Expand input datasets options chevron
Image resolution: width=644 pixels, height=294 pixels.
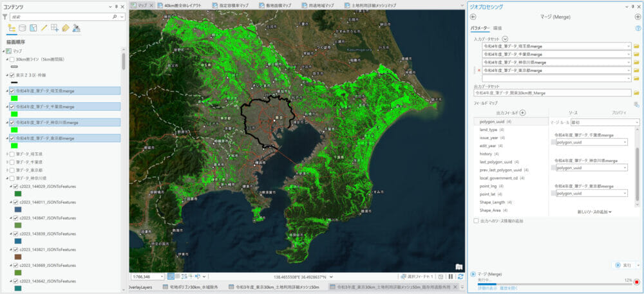point(505,39)
